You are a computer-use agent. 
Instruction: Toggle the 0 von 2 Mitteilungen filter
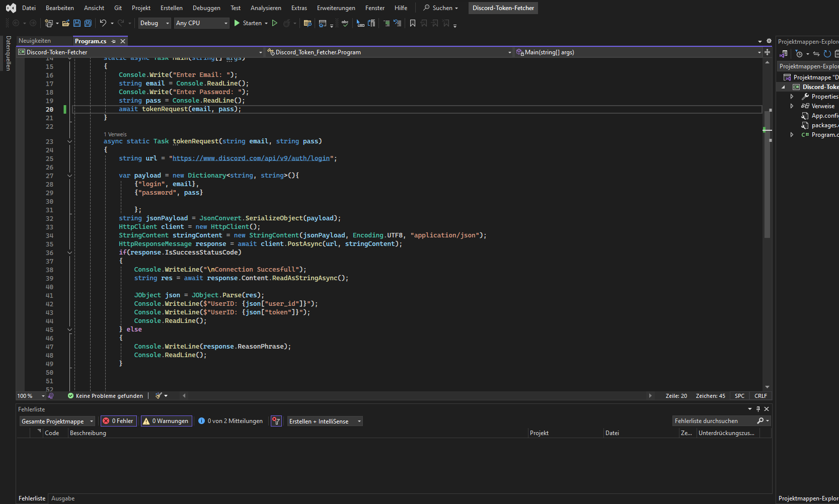pyautogui.click(x=231, y=421)
